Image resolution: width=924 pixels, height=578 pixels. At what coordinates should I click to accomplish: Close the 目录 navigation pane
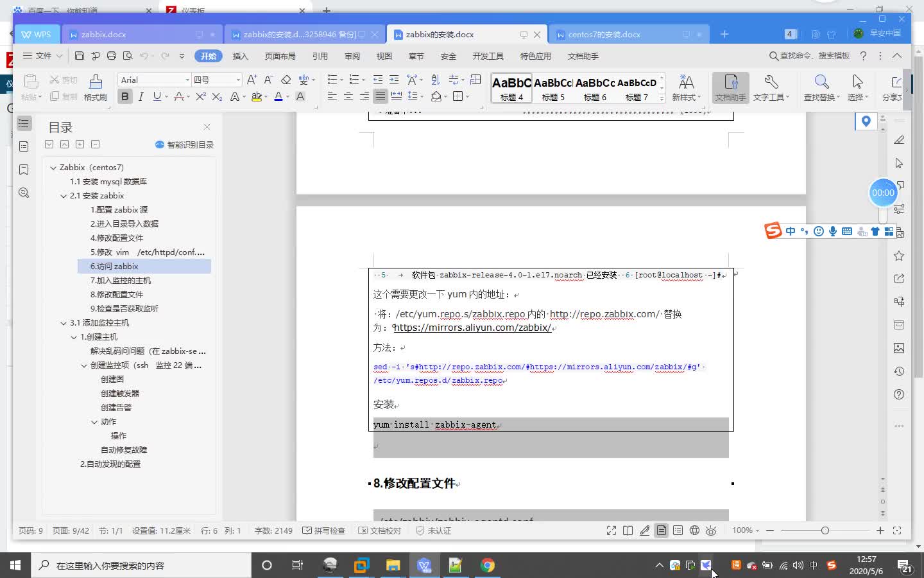tap(207, 127)
